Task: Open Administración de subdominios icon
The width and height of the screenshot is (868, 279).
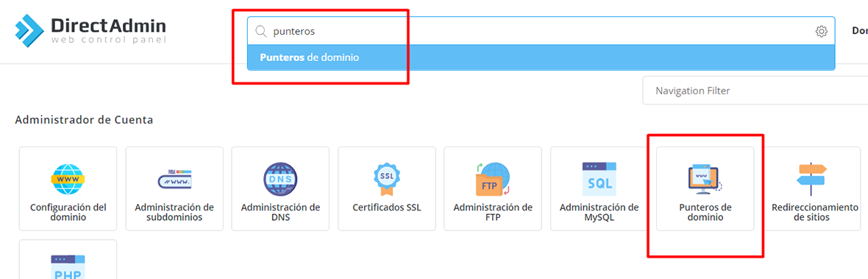Action: 174,179
